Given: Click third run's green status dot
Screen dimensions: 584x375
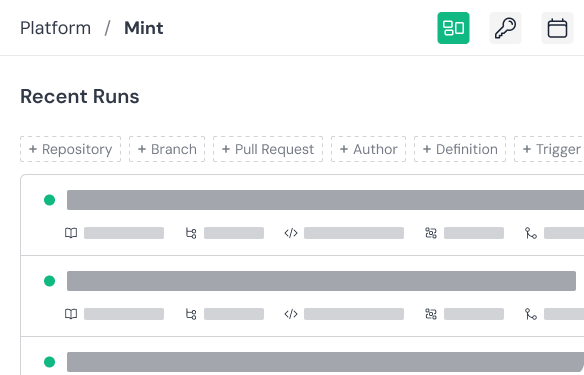Looking at the screenshot, I should [x=50, y=362].
